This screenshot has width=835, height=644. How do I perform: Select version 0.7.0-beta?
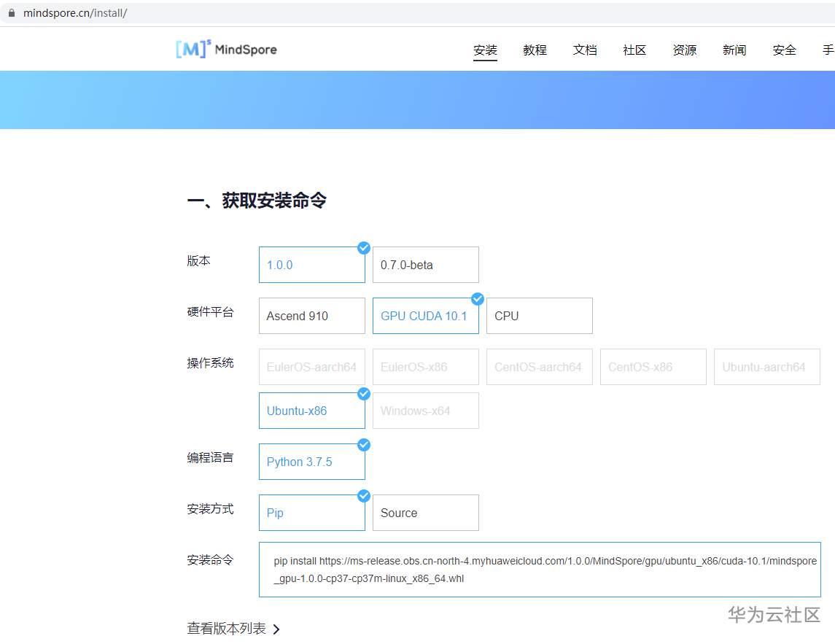pos(425,265)
